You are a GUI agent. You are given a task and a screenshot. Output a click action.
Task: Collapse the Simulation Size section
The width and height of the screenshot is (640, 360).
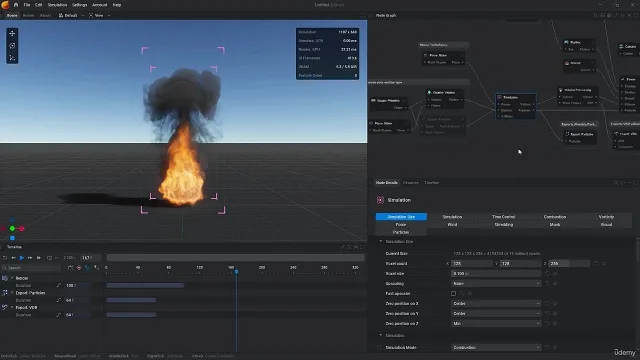[x=381, y=241]
